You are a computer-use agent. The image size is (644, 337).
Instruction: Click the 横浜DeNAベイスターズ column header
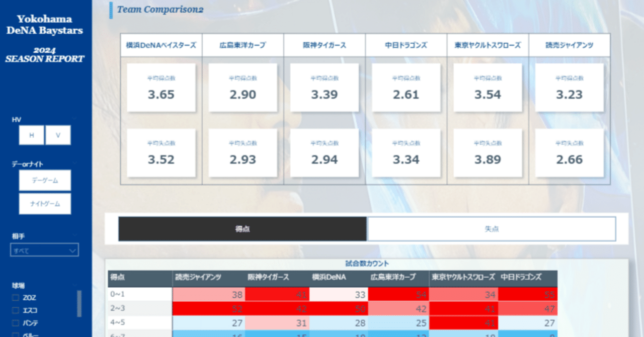click(162, 45)
